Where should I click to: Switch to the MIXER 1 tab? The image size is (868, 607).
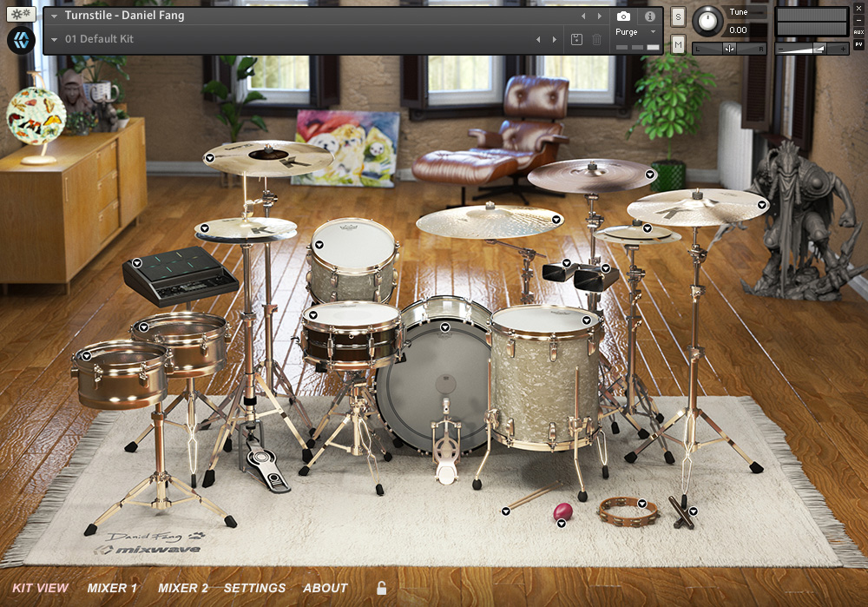coord(112,588)
